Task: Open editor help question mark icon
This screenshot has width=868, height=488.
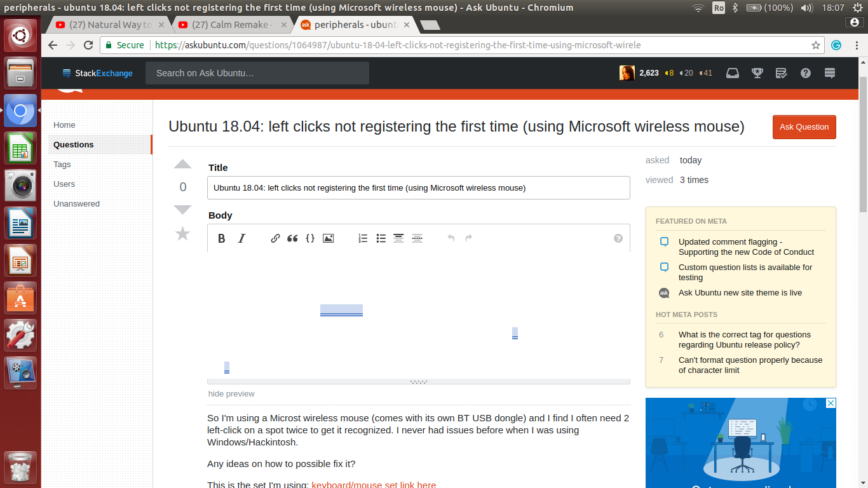Action: 618,238
